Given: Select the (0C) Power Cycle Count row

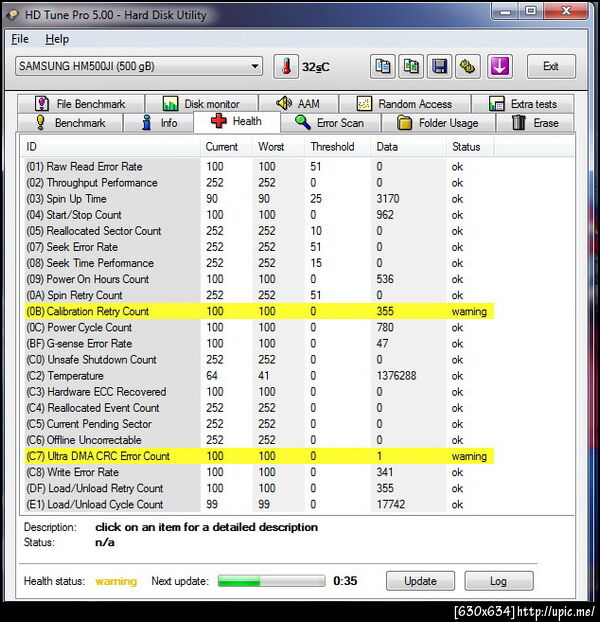Looking at the screenshot, I should [257, 328].
